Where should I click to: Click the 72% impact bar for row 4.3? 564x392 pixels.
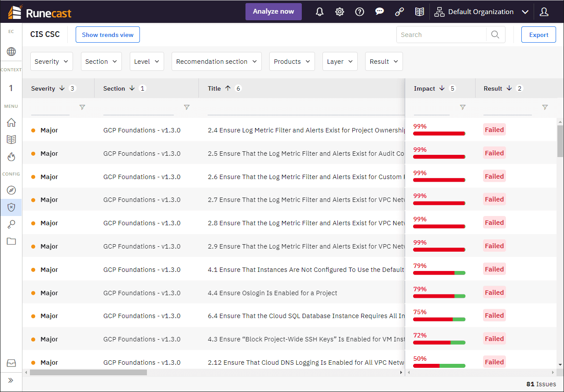[439, 342]
